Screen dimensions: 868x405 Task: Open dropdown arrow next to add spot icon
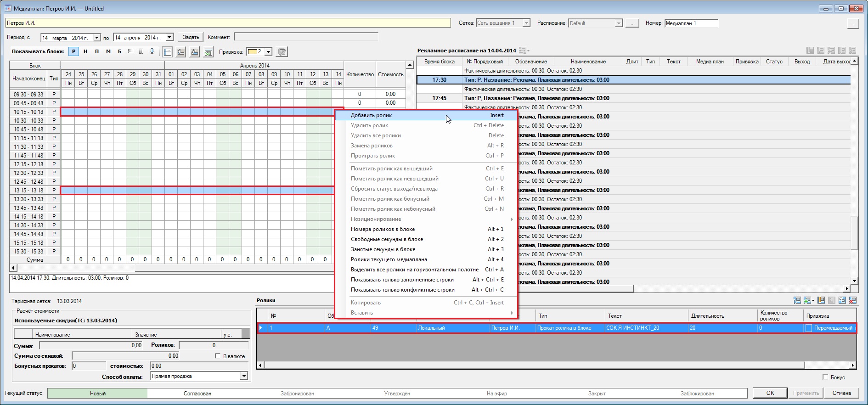click(813, 300)
